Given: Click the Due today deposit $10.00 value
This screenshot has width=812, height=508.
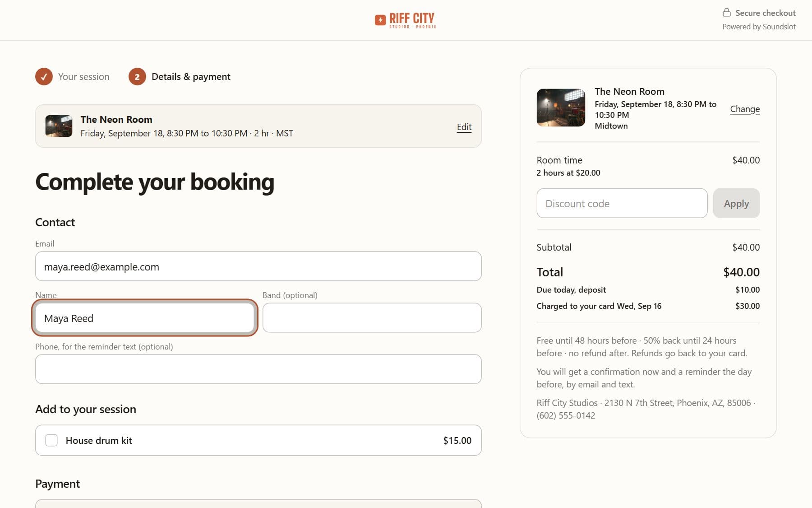Looking at the screenshot, I should tap(747, 290).
